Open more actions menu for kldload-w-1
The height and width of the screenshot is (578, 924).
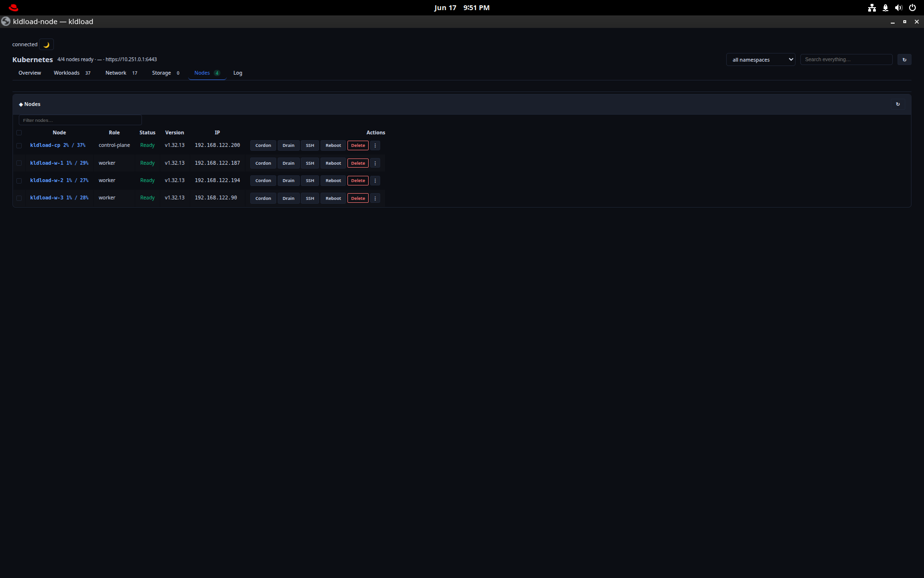375,163
